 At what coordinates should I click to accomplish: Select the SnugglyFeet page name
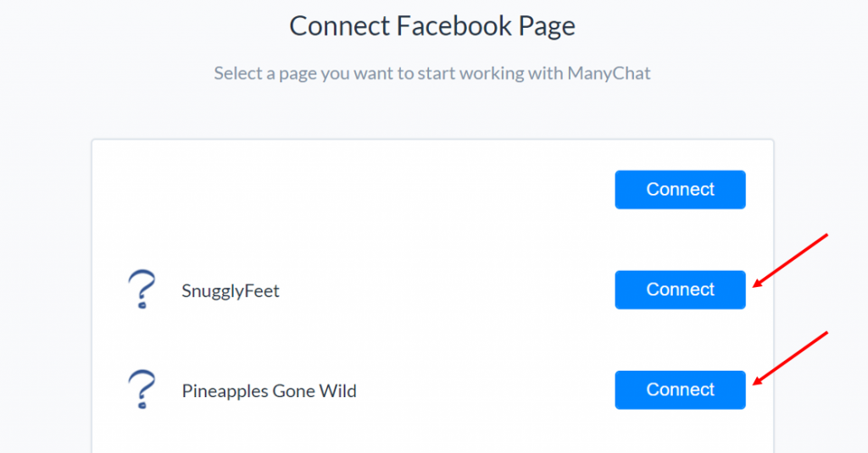click(x=231, y=290)
